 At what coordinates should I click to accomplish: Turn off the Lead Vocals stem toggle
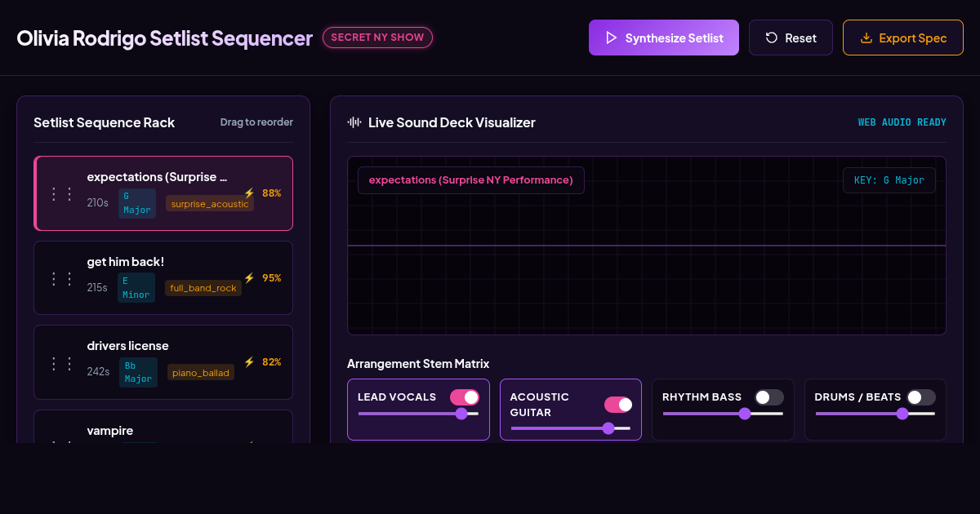coord(465,397)
